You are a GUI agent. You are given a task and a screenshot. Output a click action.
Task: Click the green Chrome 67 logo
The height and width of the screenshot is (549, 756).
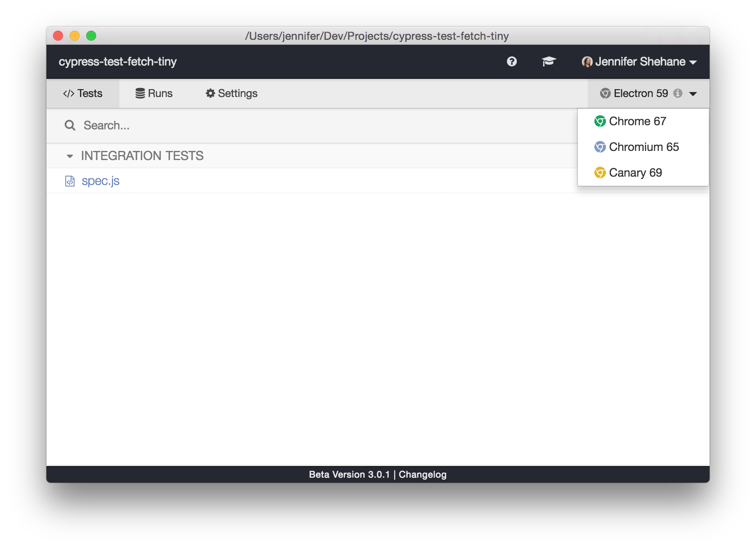coord(600,121)
